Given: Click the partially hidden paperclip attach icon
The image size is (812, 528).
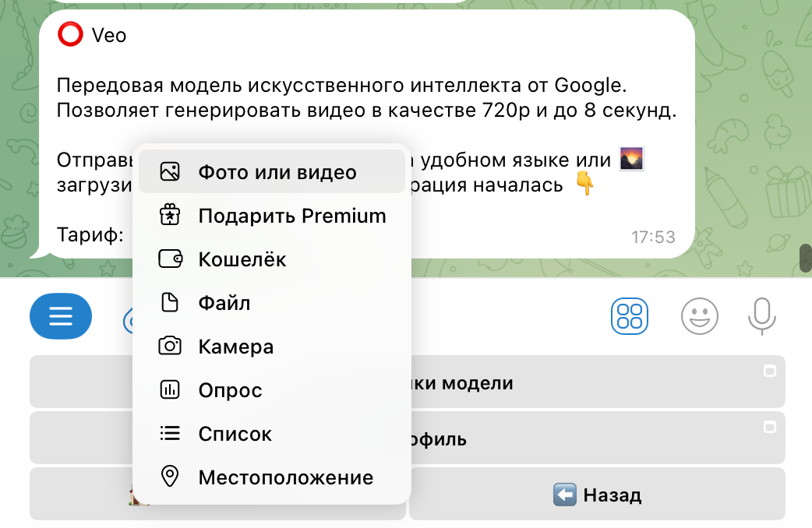Looking at the screenshot, I should pyautogui.click(x=127, y=319).
